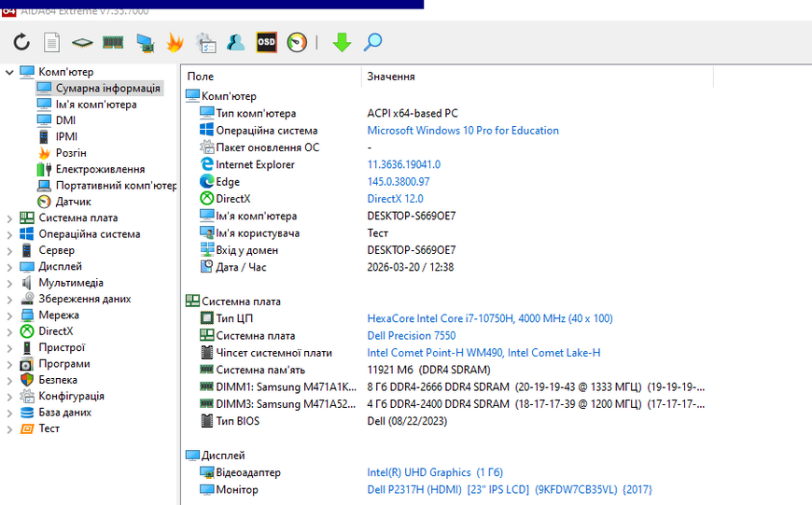Select the База даних tree item

coord(64,413)
